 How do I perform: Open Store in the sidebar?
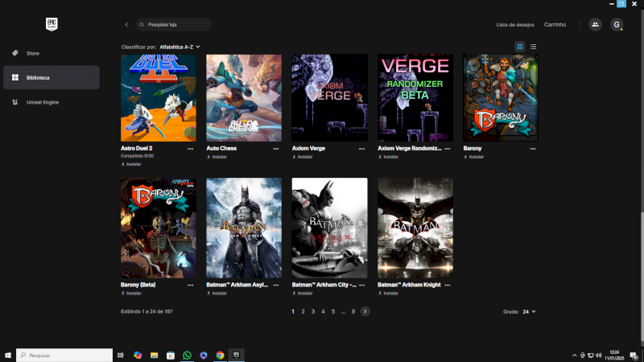32,53
